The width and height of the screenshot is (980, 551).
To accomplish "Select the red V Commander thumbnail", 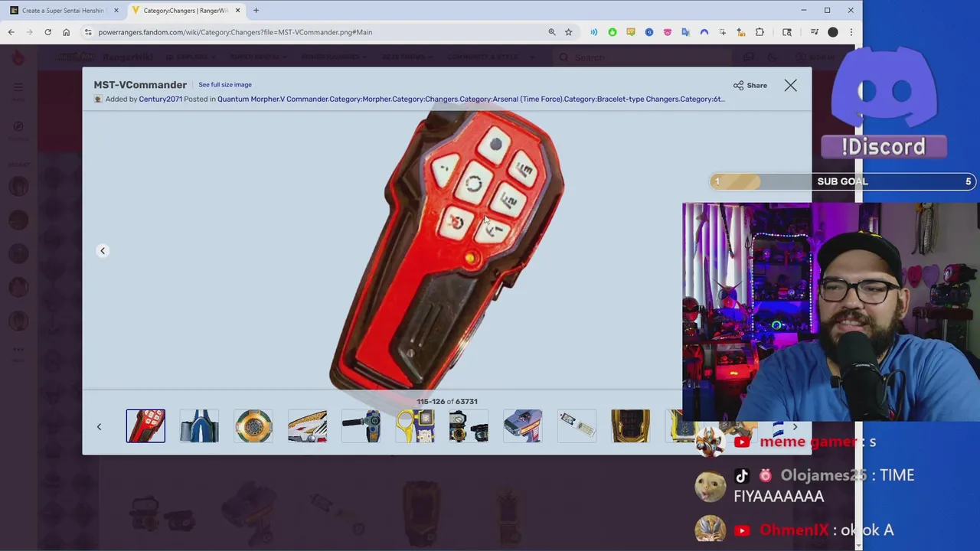I will click(x=145, y=426).
